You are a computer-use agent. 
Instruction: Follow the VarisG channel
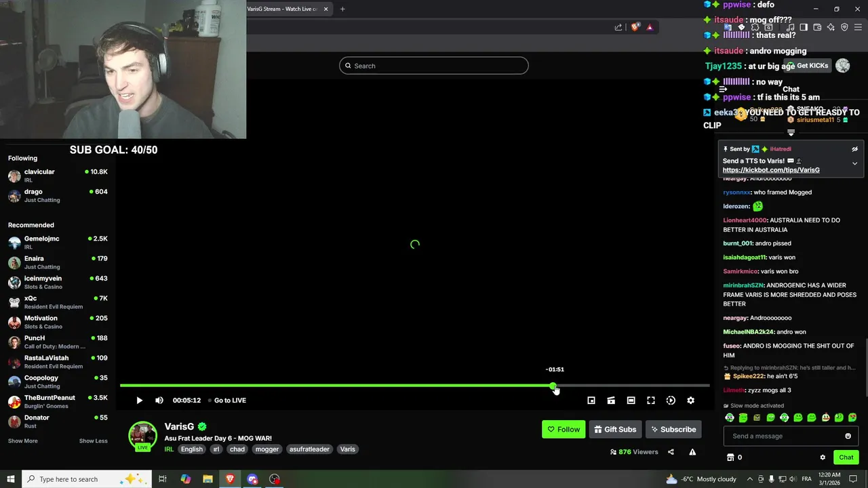pyautogui.click(x=564, y=429)
